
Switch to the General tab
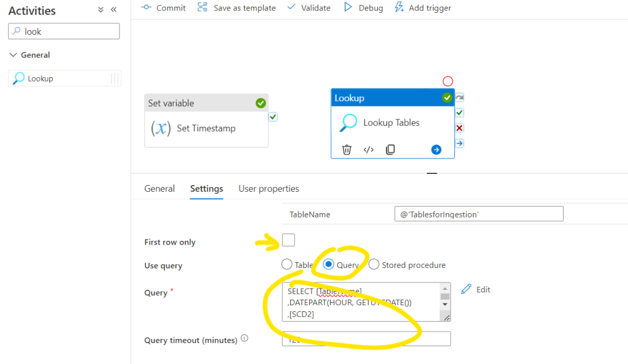[159, 189]
